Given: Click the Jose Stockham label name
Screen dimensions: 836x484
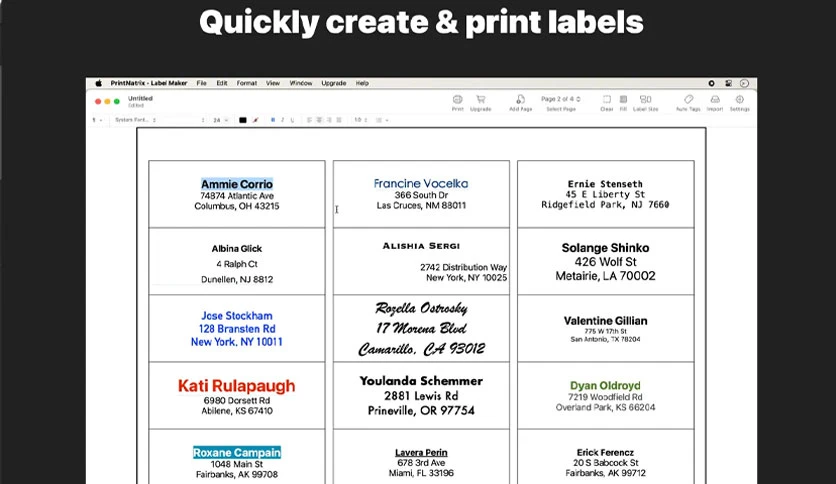Looking at the screenshot, I should pyautogui.click(x=237, y=316).
